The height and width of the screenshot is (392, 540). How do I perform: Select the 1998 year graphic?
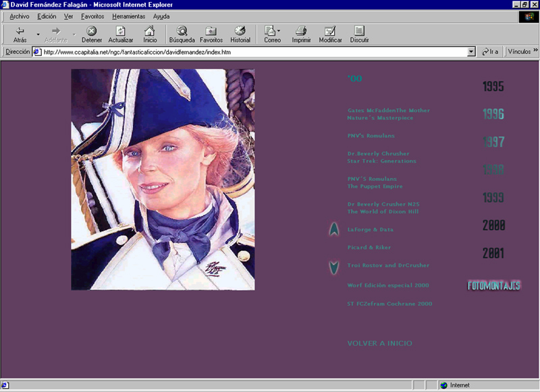[x=493, y=169]
